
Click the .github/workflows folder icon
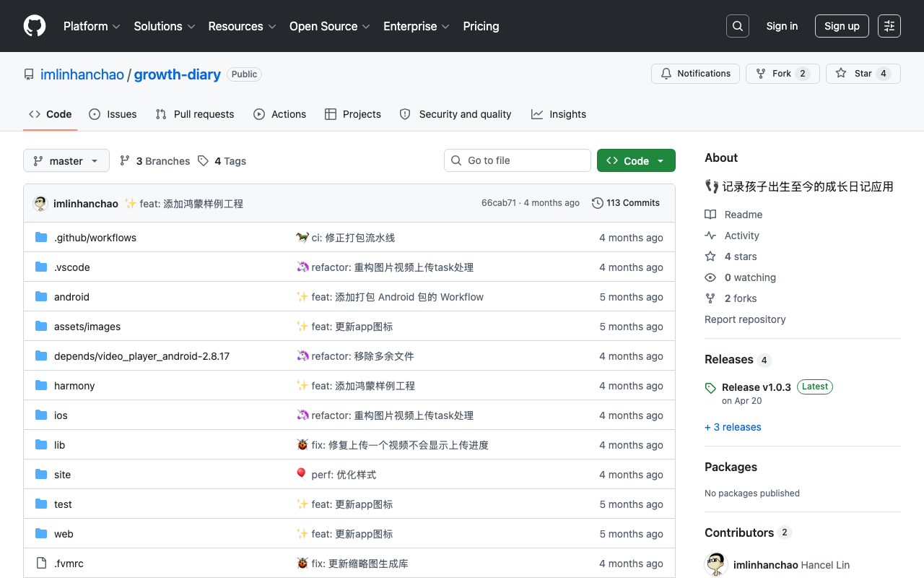[41, 238]
